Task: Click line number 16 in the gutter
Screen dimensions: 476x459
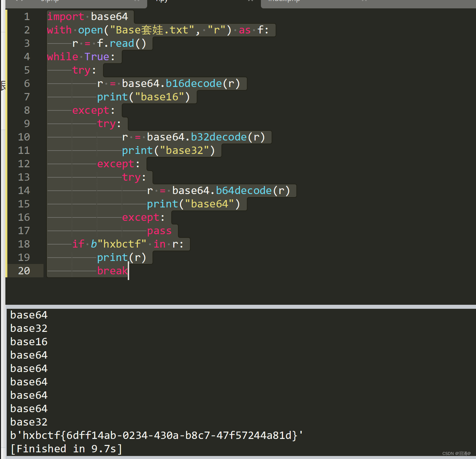Action: 24,217
